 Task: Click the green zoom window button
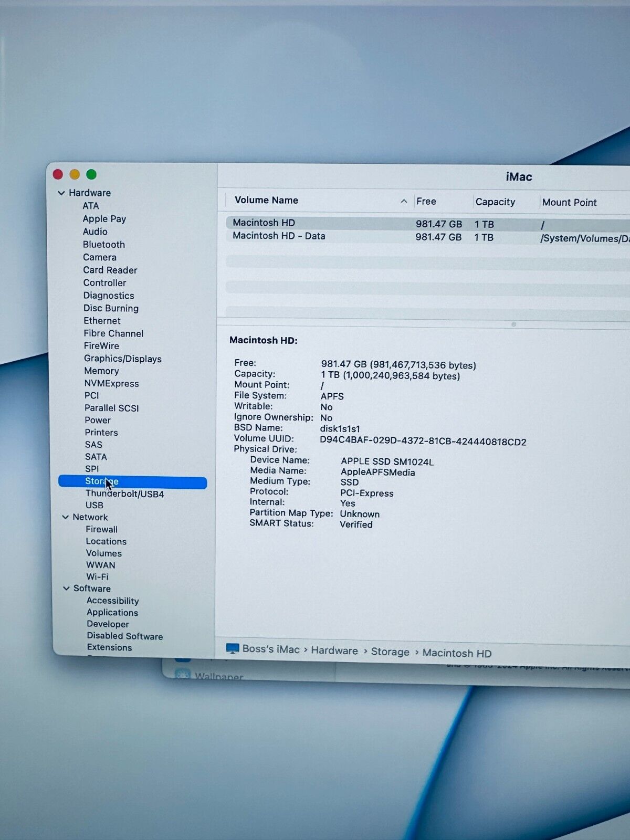pos(91,174)
